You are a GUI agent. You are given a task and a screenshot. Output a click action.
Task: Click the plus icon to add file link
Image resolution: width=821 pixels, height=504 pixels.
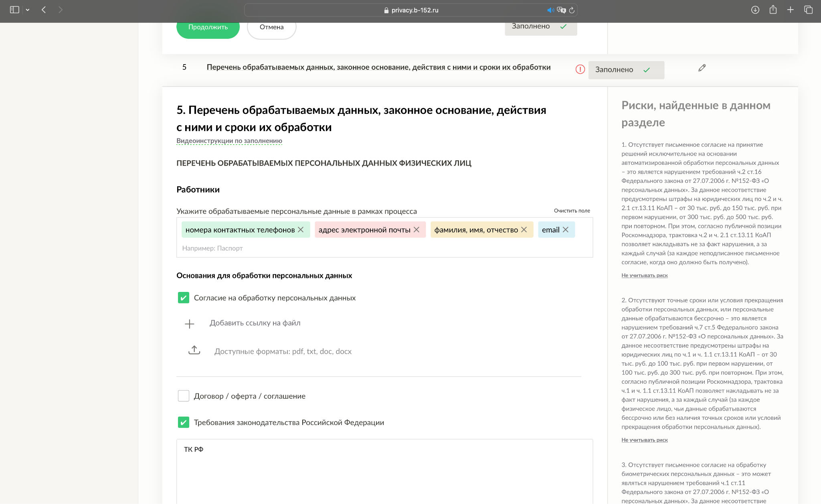coord(190,324)
